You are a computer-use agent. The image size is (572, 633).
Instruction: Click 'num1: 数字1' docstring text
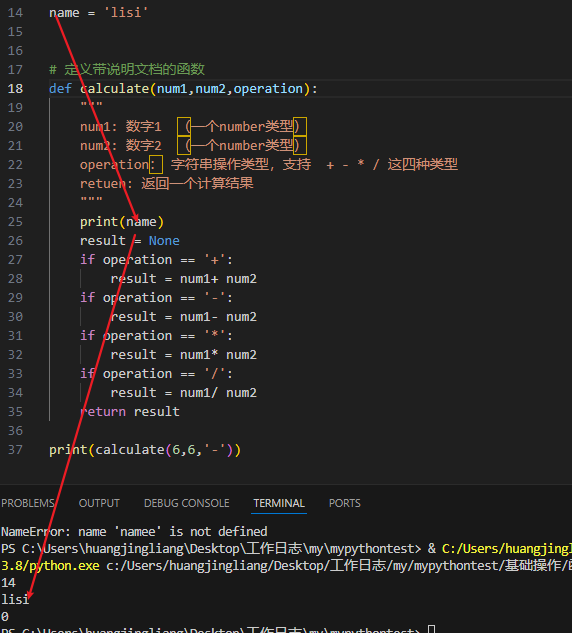point(121,126)
